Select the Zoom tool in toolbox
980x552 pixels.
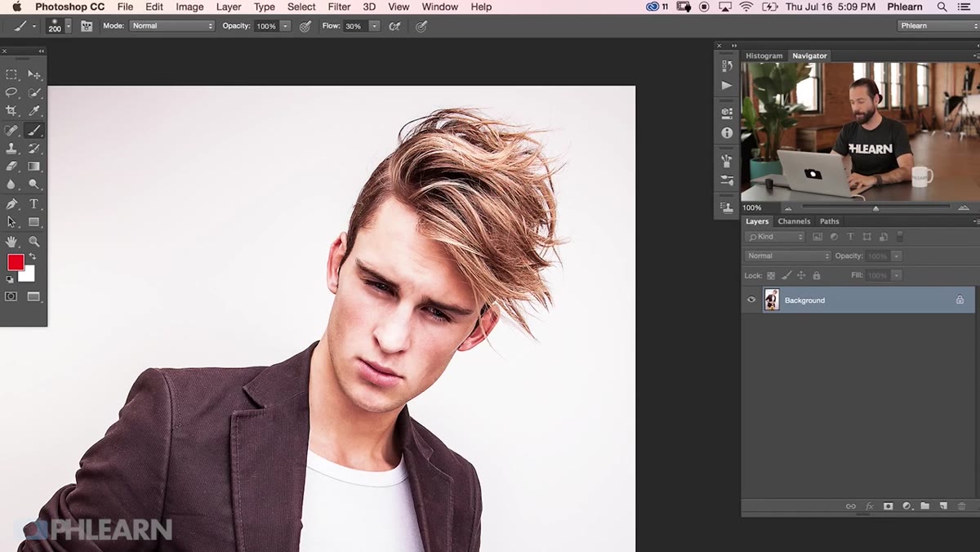pos(34,241)
